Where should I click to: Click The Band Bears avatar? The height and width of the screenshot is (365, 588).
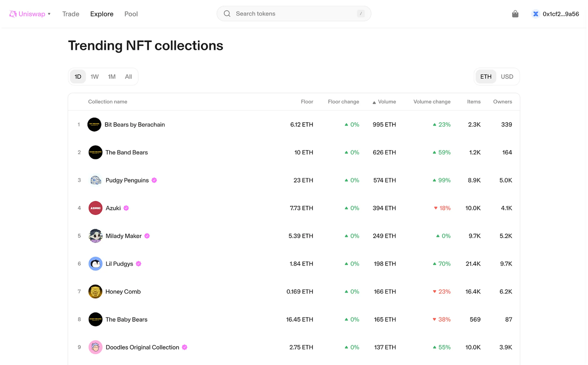click(x=95, y=152)
